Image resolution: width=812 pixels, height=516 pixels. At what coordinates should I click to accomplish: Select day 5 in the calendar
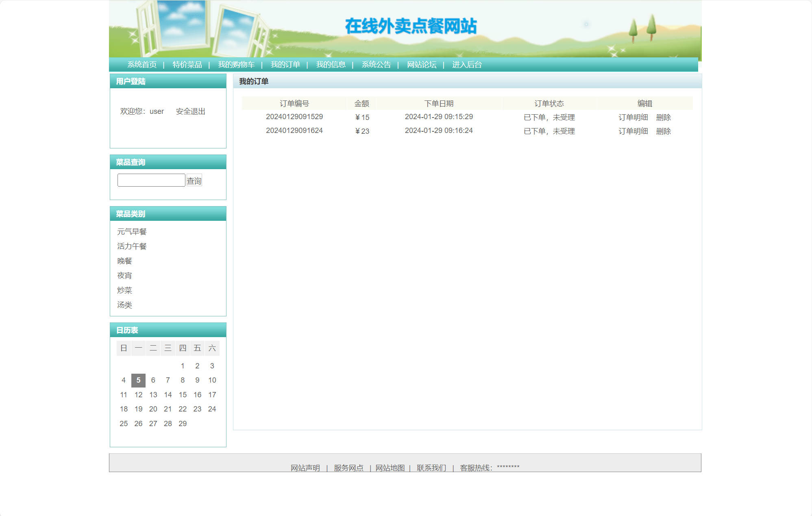(138, 380)
